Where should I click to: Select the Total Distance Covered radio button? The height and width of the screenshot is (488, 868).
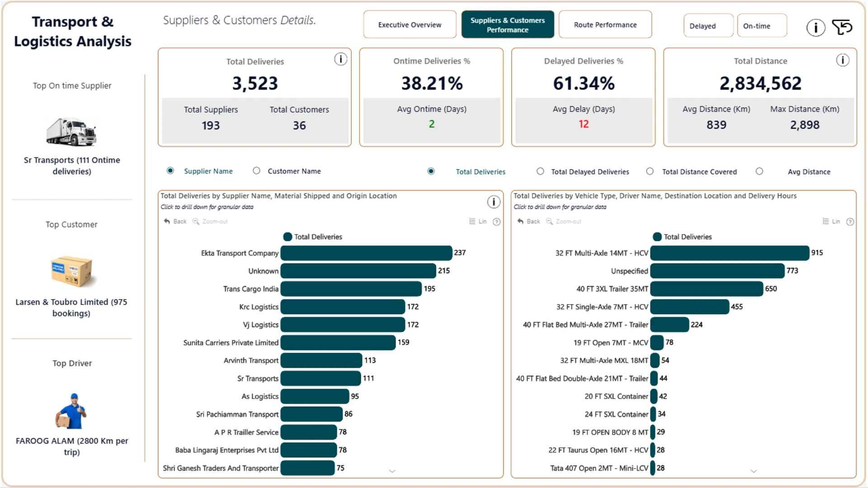(x=650, y=171)
